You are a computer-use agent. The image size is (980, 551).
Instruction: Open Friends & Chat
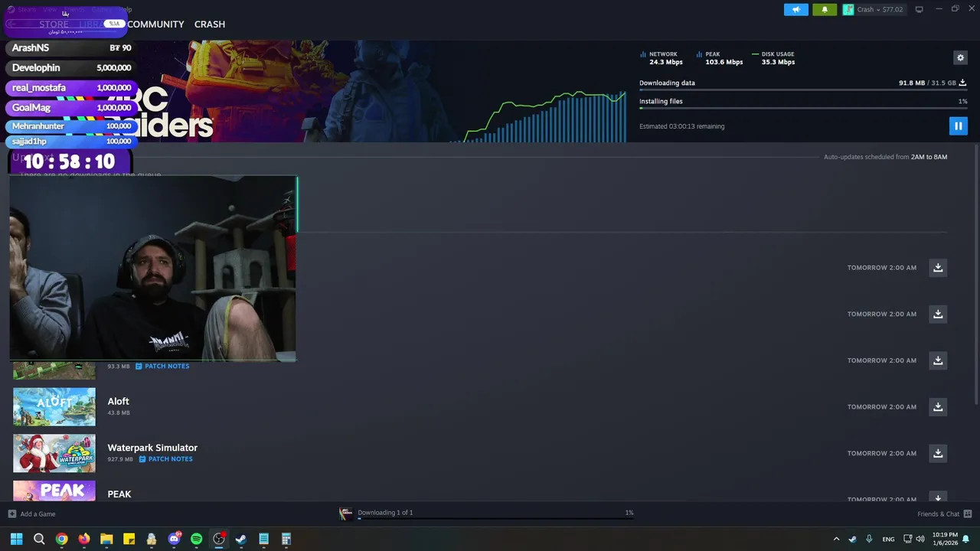pos(944,514)
